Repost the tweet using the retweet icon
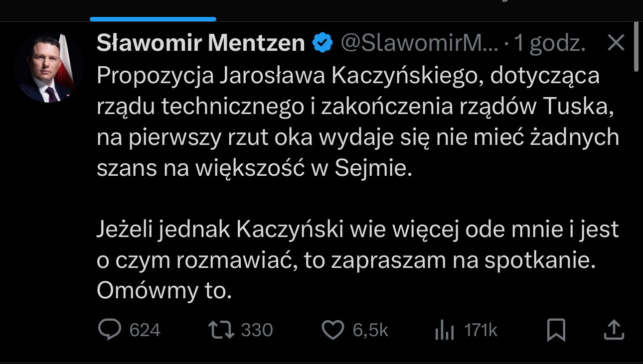The width and height of the screenshot is (643, 364). 222,330
